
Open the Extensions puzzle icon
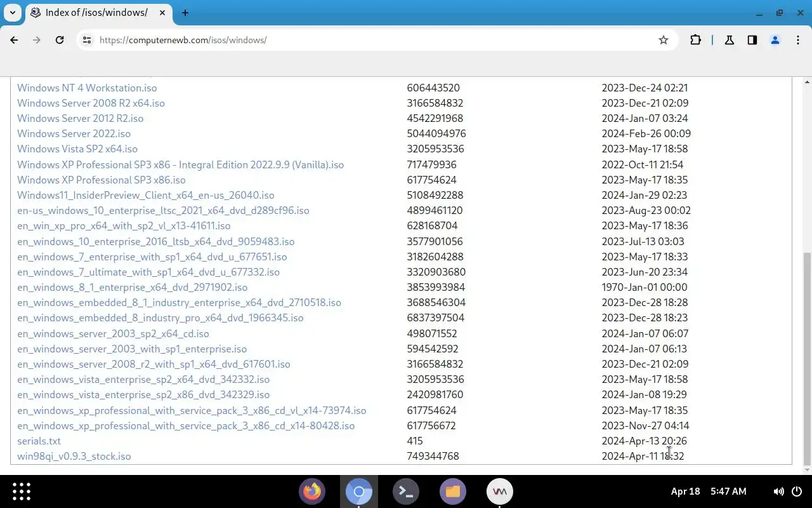[696, 40]
